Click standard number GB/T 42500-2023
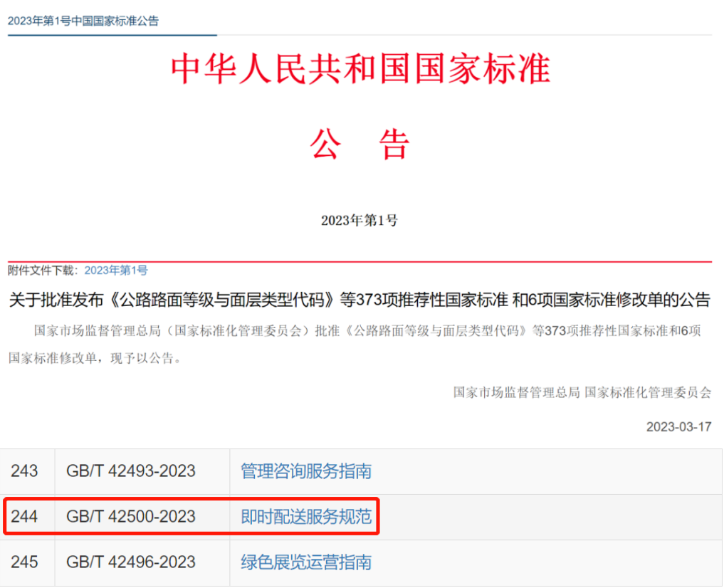Image resolution: width=724 pixels, height=588 pixels. click(131, 517)
